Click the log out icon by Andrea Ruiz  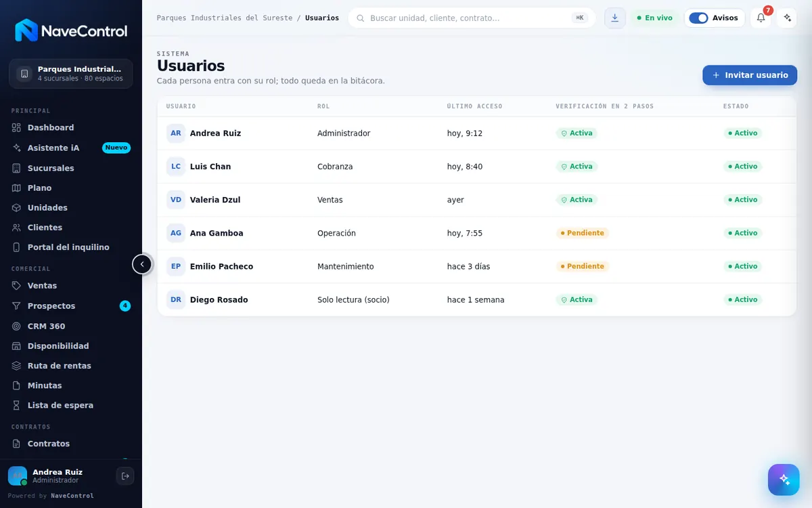[125, 476]
